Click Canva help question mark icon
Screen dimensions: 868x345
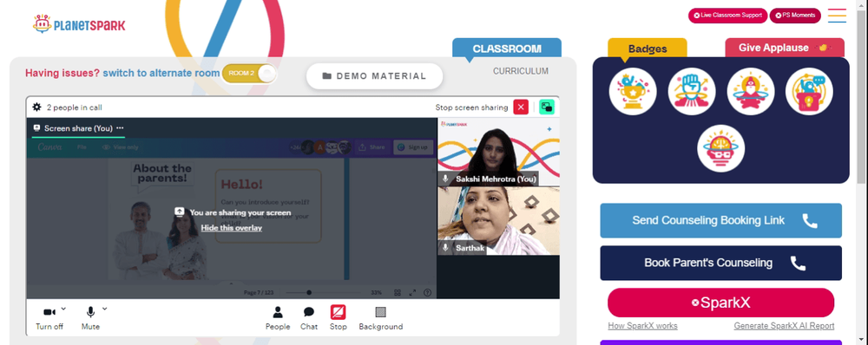point(427,292)
